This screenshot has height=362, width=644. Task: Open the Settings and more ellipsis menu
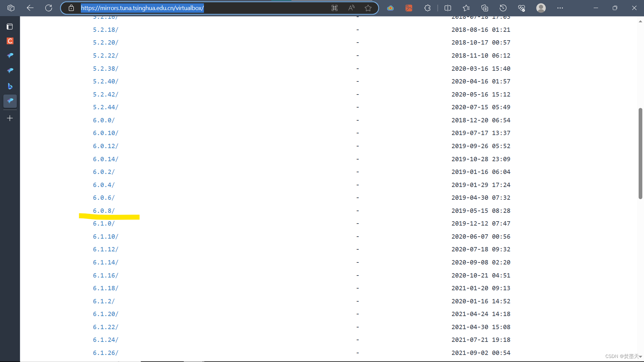[x=560, y=8]
